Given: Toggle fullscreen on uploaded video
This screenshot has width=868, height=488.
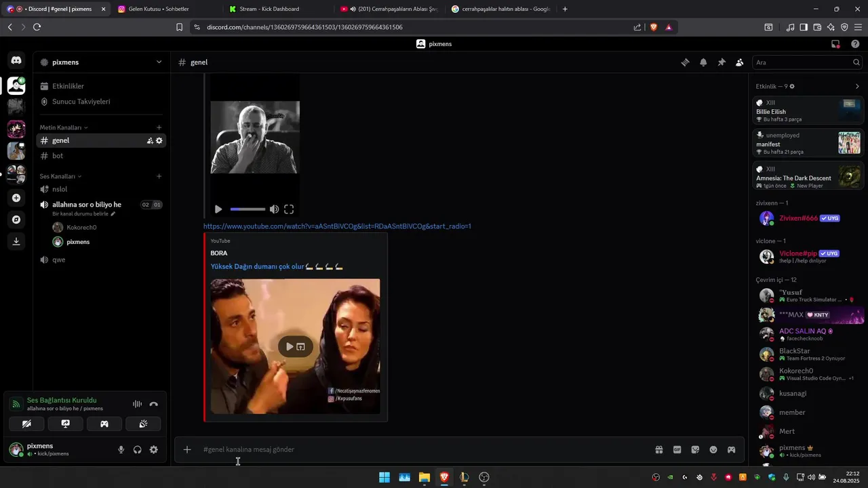Looking at the screenshot, I should point(289,209).
